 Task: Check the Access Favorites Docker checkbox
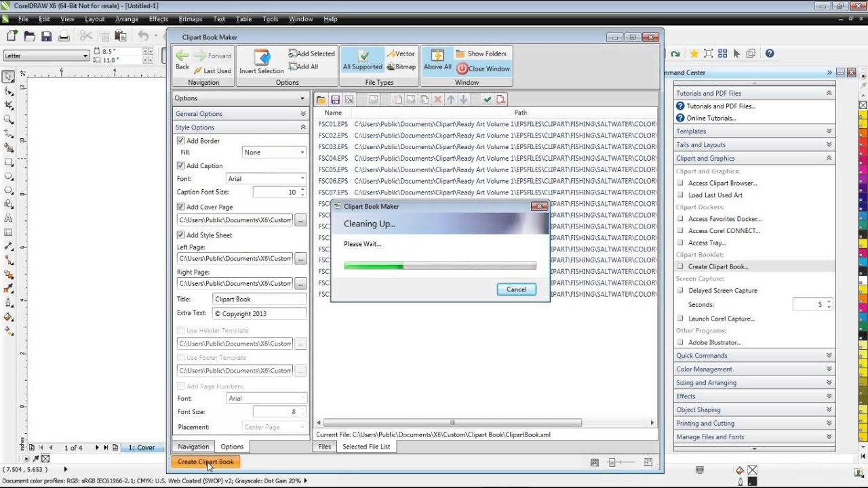[x=681, y=219]
